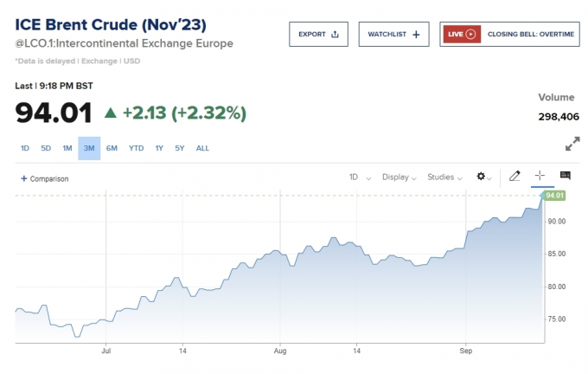Screen dimensions: 588x374
Task: Click the Export download icon
Action: click(335, 35)
